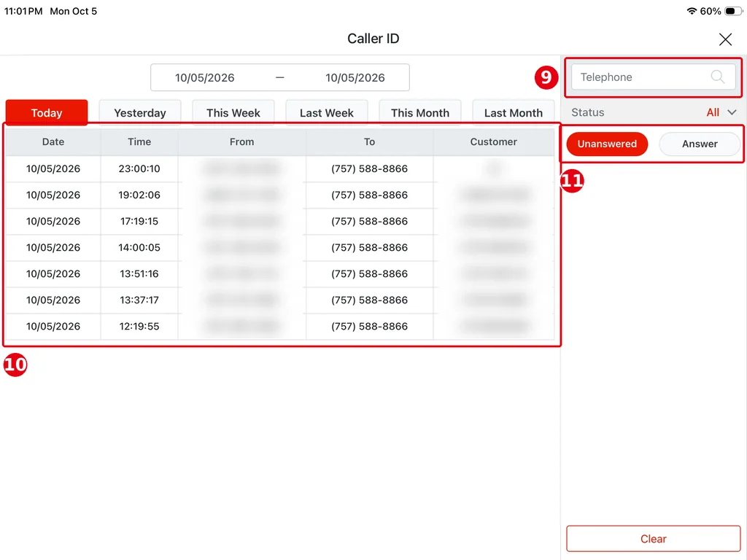Click the date in the 14:00:05 row
The width and height of the screenshot is (747, 560).
coord(53,248)
